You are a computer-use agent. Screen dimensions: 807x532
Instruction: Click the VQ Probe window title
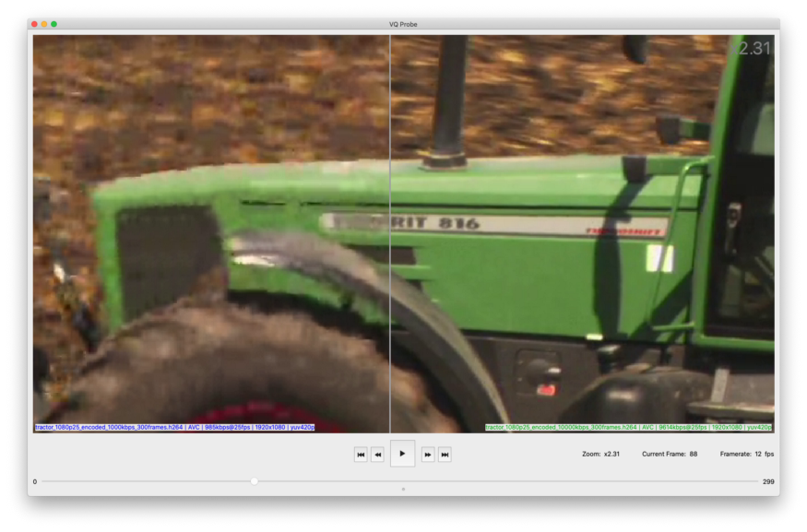[x=403, y=24]
